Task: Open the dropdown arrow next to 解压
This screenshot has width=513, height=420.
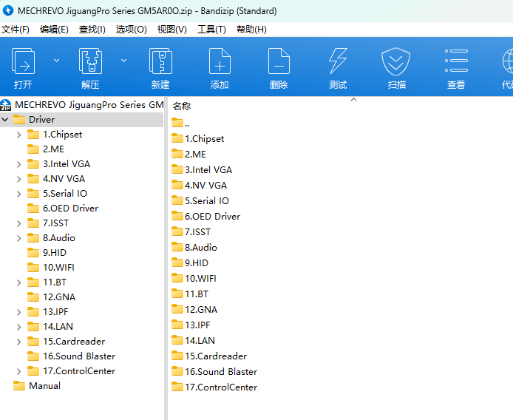Action: 123,61
